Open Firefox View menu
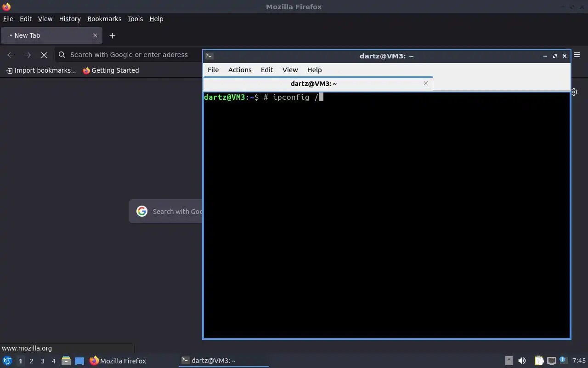Image resolution: width=588 pixels, height=368 pixels. [x=45, y=19]
